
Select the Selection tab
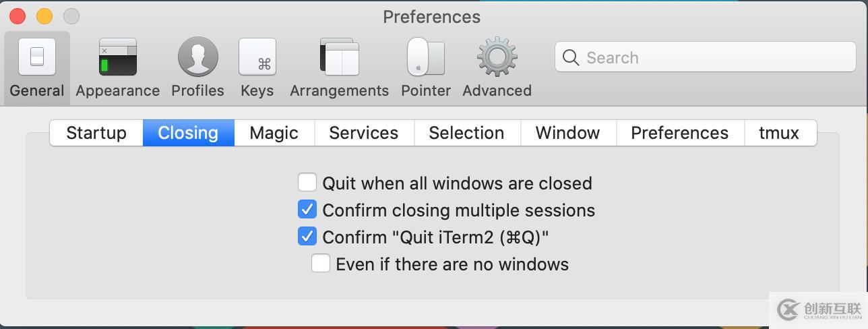466,133
